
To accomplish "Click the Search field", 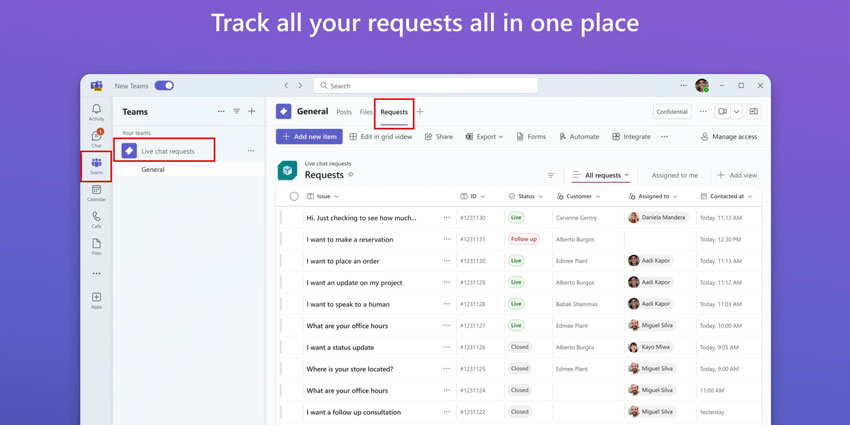I will click(x=426, y=86).
